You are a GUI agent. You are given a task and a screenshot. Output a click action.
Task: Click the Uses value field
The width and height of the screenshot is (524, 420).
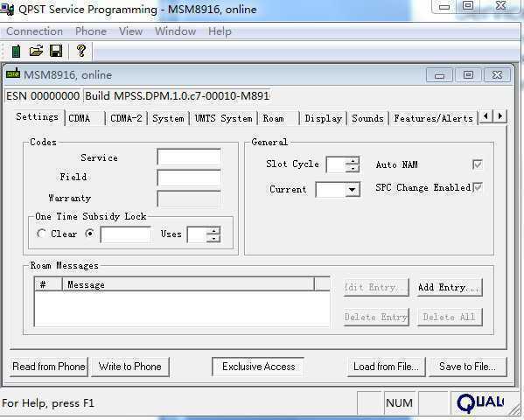click(x=197, y=234)
